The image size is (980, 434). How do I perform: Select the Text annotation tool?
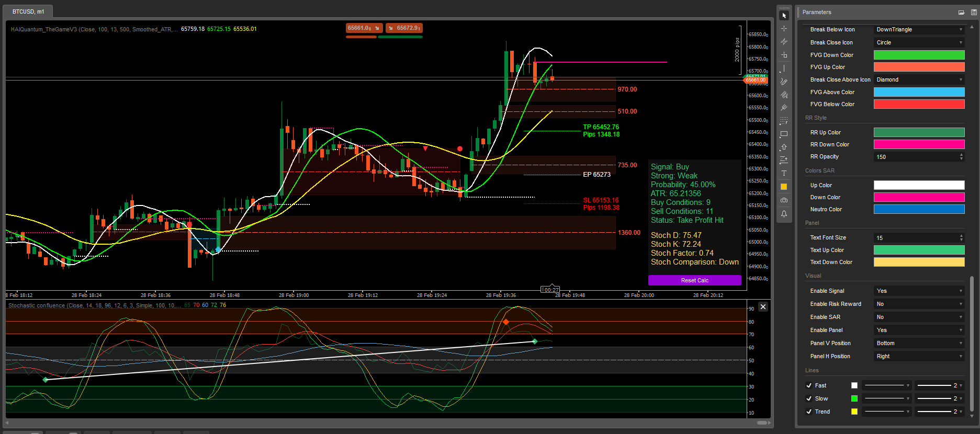tap(784, 174)
